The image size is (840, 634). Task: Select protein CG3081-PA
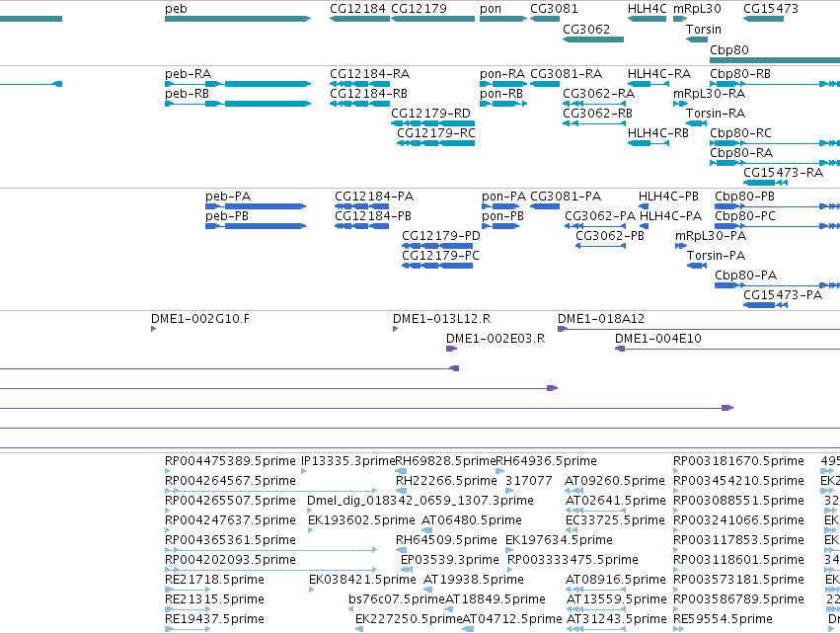click(x=545, y=206)
